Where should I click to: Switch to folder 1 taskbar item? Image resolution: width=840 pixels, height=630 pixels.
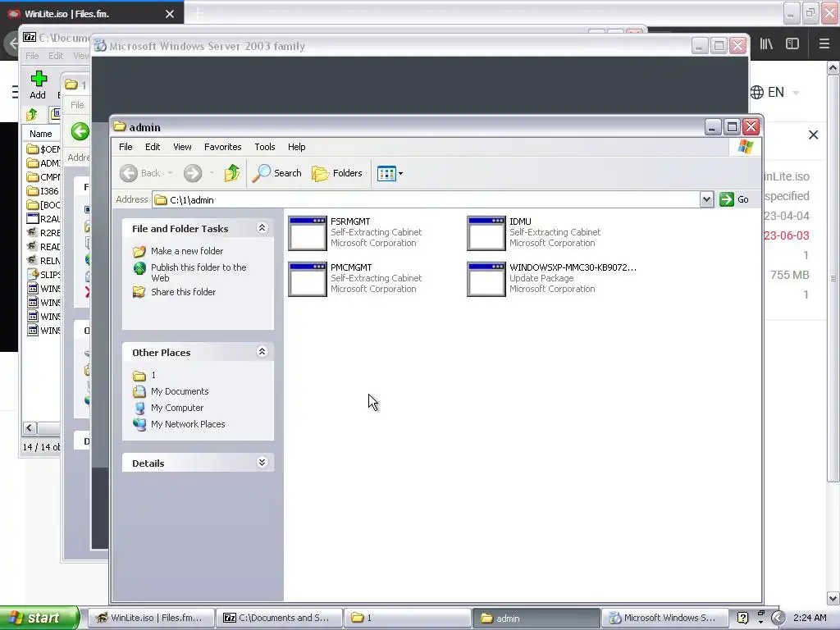coord(407,619)
